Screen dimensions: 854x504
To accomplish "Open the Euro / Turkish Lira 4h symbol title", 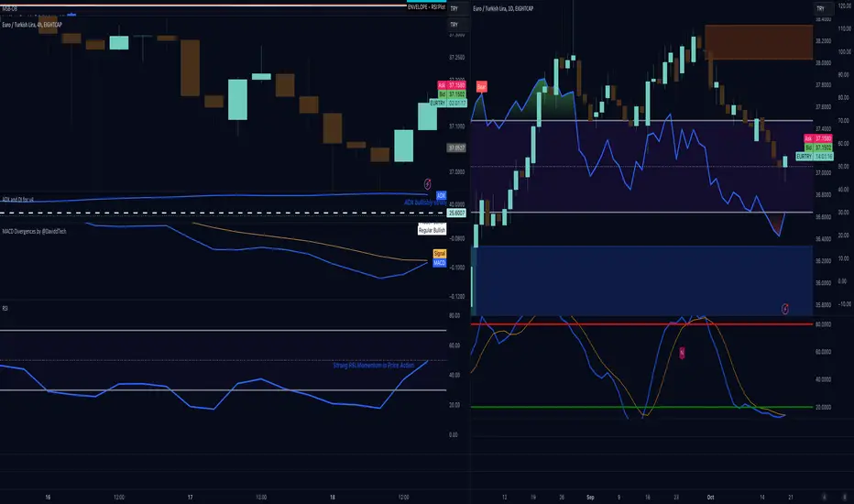I will pos(32,25).
